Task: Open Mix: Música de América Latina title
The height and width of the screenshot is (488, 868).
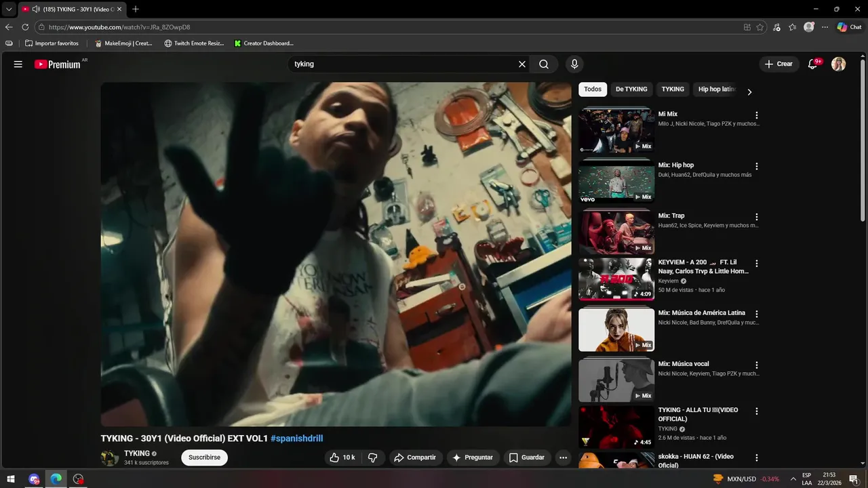Action: click(x=701, y=313)
